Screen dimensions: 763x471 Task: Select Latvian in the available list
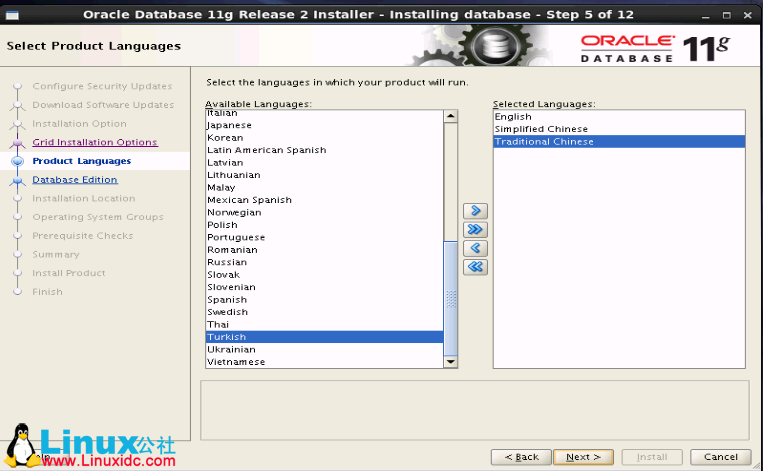[325, 163]
